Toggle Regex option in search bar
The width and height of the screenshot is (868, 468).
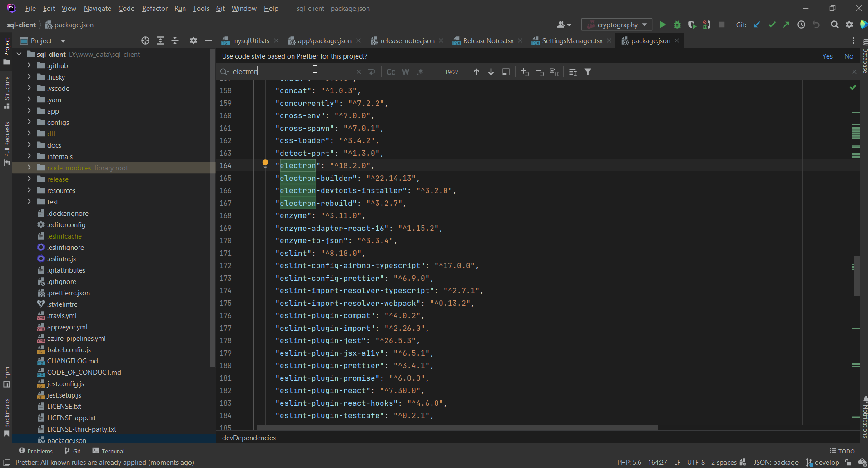(420, 72)
